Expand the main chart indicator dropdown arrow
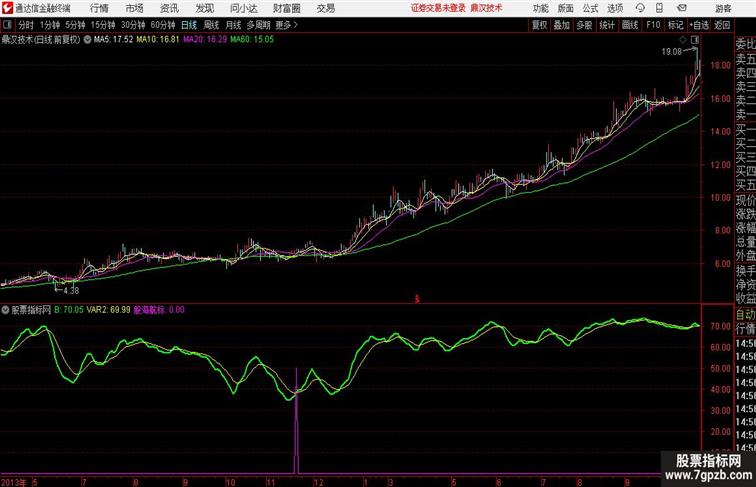756x487 pixels. pos(87,40)
